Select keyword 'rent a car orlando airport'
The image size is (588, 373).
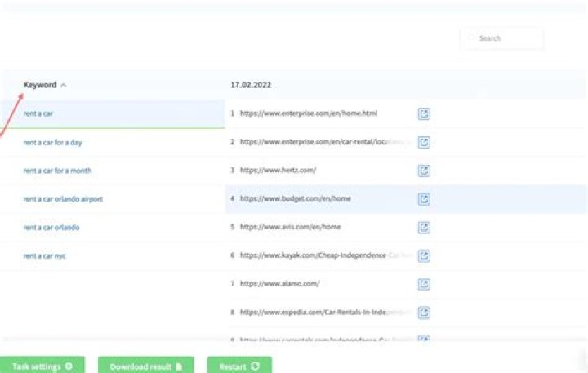[x=63, y=199]
